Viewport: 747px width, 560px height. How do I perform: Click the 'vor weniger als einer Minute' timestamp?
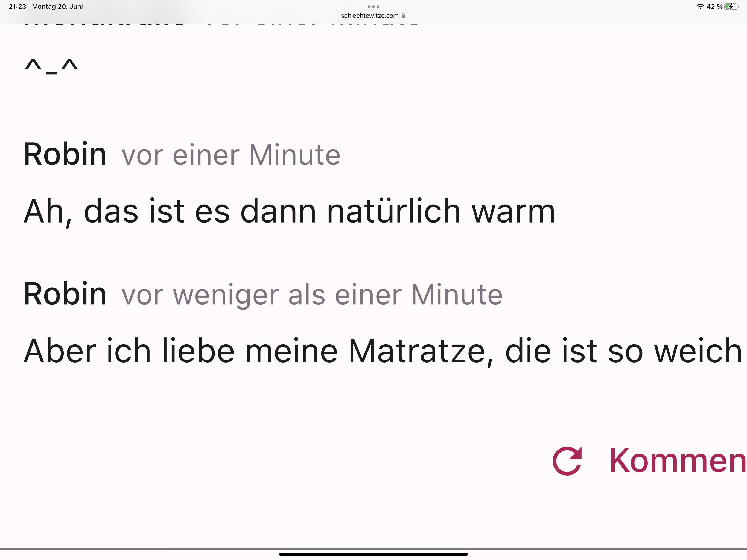pyautogui.click(x=312, y=295)
